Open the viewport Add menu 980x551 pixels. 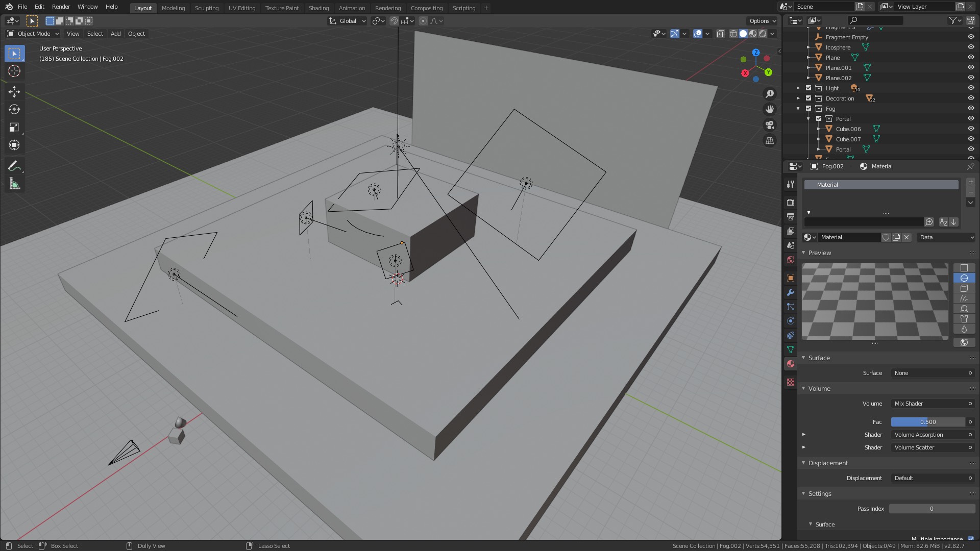click(x=116, y=34)
